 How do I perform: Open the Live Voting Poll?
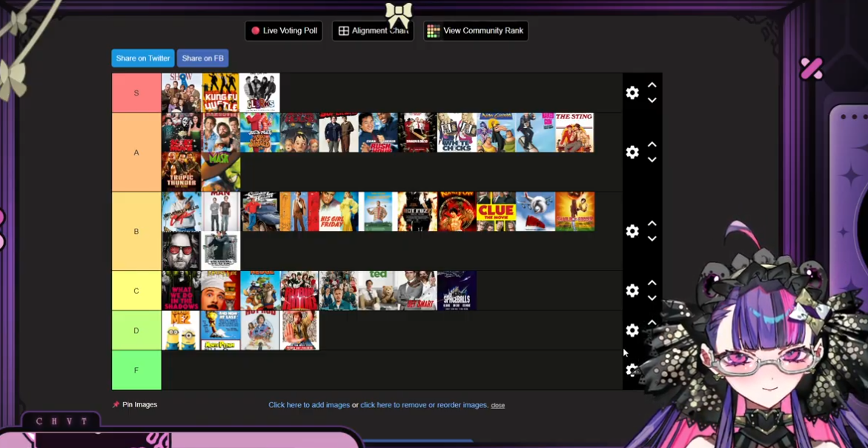284,31
